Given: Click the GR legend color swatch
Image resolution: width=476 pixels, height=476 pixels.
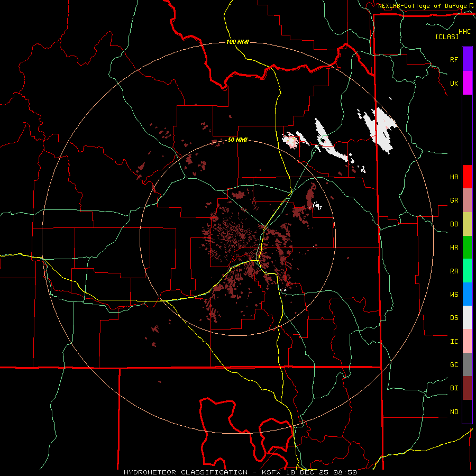Looking at the screenshot, I should 467,200.
